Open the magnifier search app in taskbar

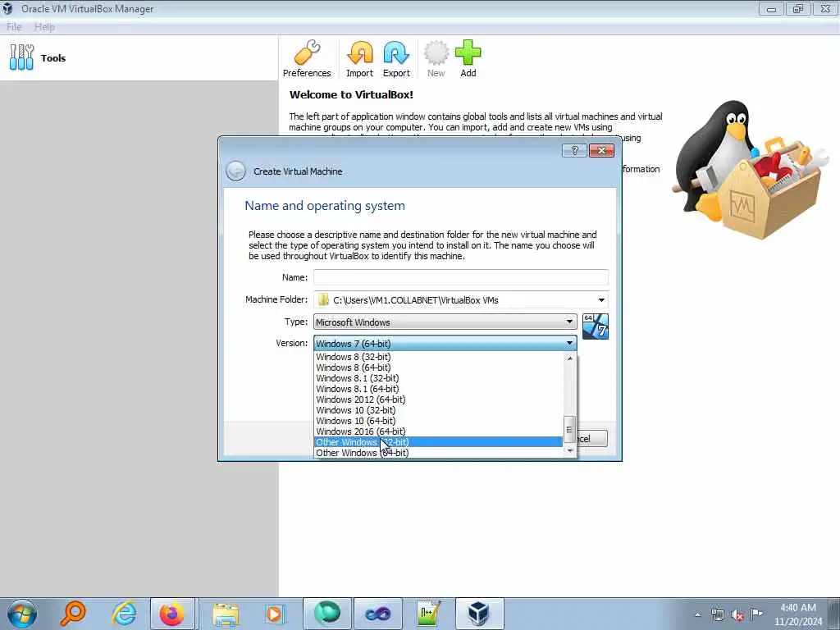(73, 614)
